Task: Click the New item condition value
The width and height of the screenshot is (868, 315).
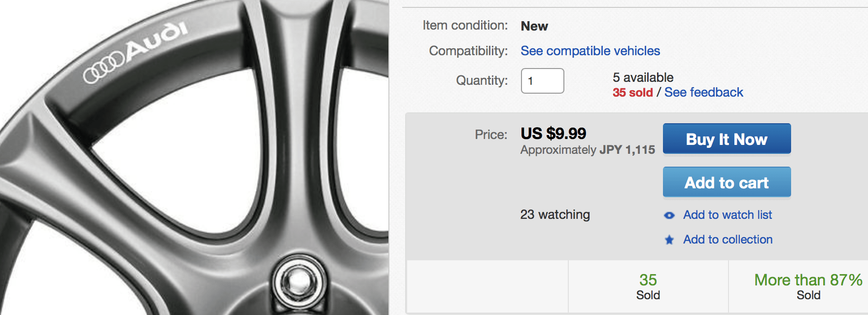Action: pos(534,26)
